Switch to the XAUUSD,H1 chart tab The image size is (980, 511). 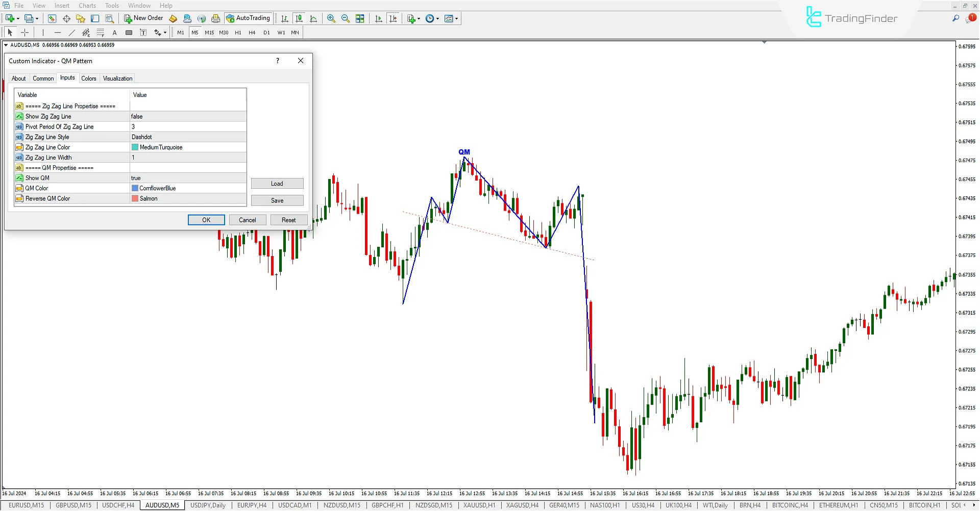[x=479, y=505]
